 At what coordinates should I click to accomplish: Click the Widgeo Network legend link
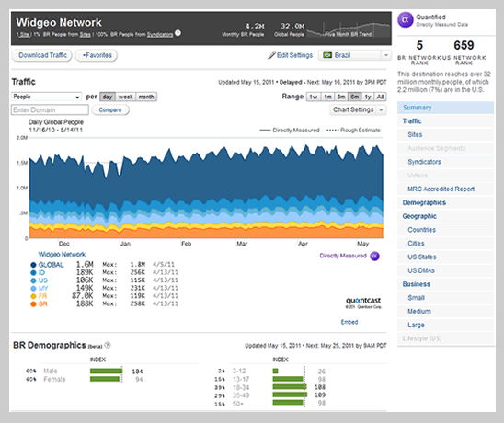tap(62, 255)
